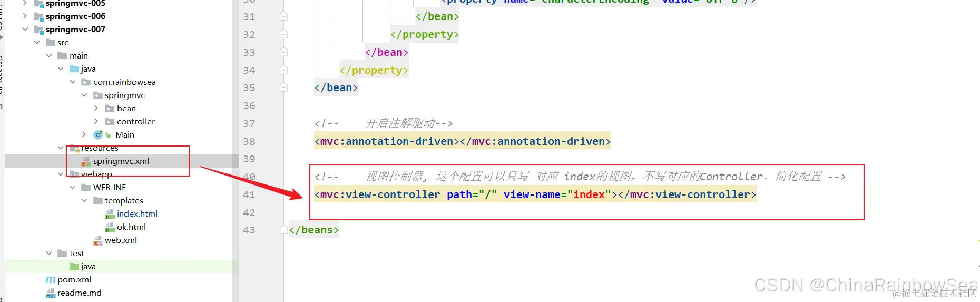
Task: Select the Main class in tree
Action: click(x=125, y=134)
